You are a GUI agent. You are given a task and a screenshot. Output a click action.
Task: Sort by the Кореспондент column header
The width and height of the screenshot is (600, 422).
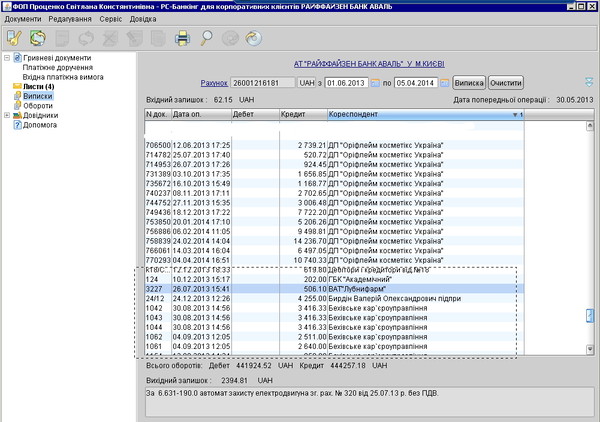[426, 114]
